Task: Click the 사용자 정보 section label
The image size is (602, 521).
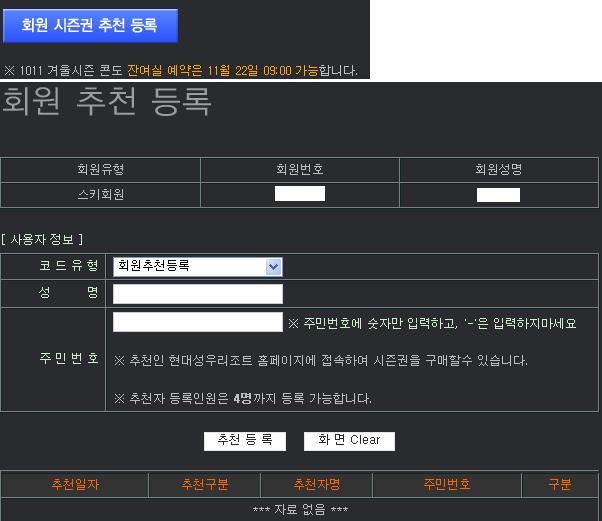Action: tap(42, 238)
